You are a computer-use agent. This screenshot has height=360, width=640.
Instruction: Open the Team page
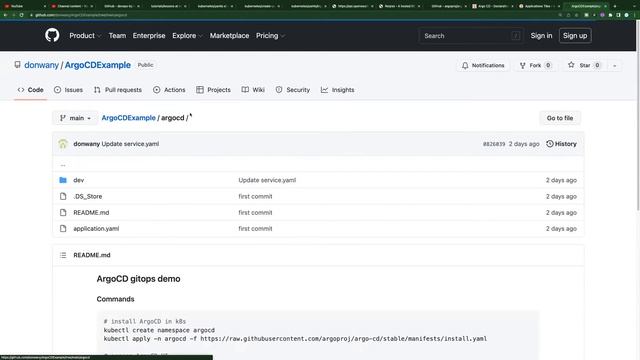pyautogui.click(x=117, y=36)
